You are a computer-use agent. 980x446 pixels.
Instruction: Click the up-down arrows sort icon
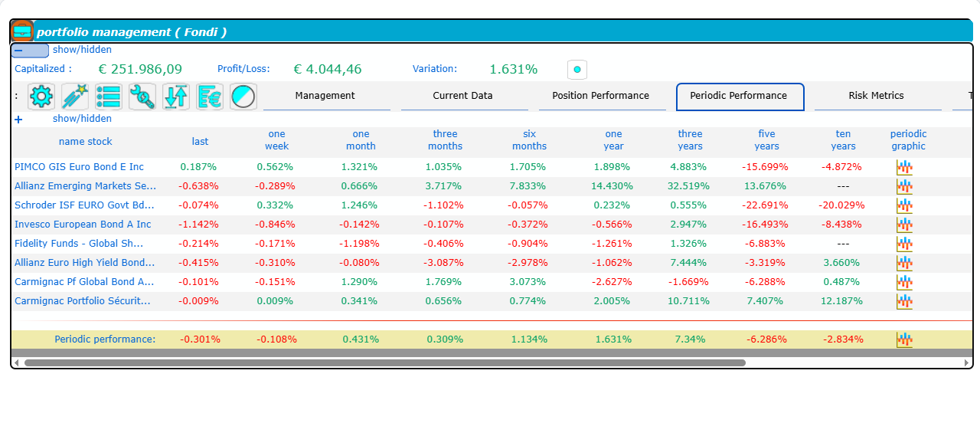(176, 97)
